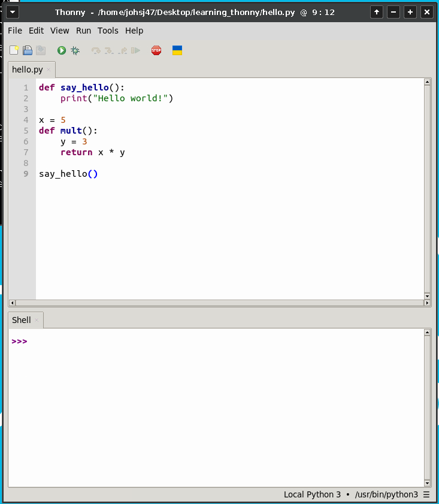Click editor vertical scrollbar up arrow
Image resolution: width=439 pixels, height=504 pixels.
click(427, 82)
